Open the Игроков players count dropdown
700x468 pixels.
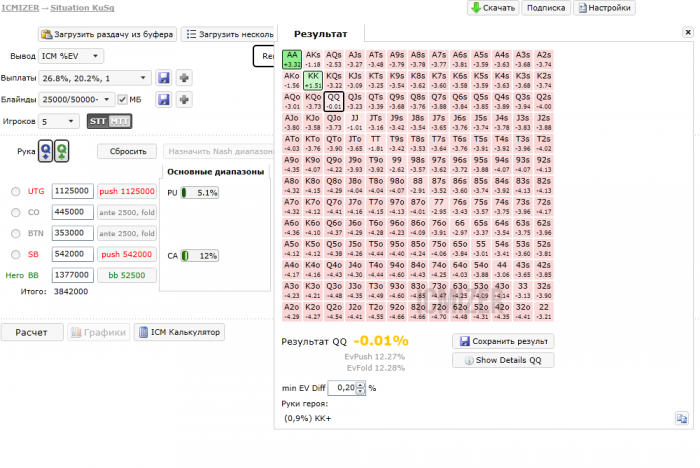58,121
